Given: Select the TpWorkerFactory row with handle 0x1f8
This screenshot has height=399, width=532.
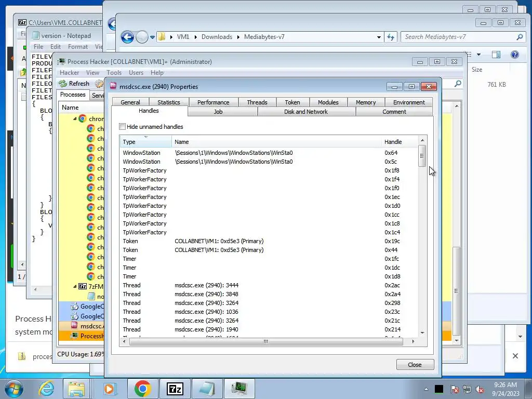Looking at the screenshot, I should pyautogui.click(x=269, y=170).
